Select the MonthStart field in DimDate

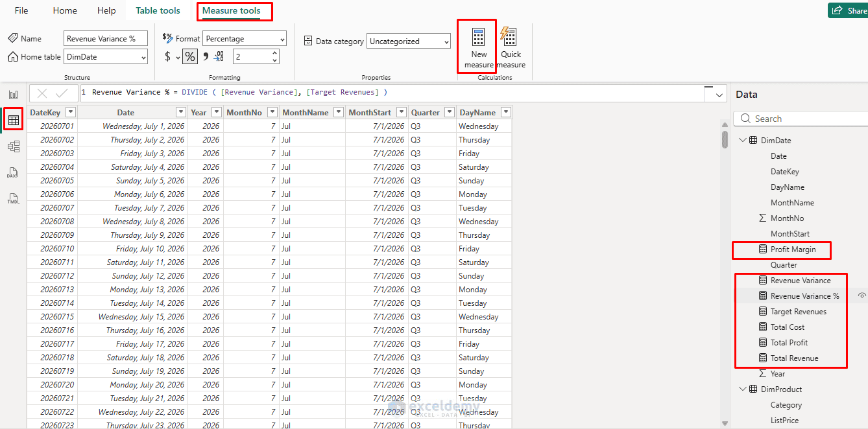790,234
